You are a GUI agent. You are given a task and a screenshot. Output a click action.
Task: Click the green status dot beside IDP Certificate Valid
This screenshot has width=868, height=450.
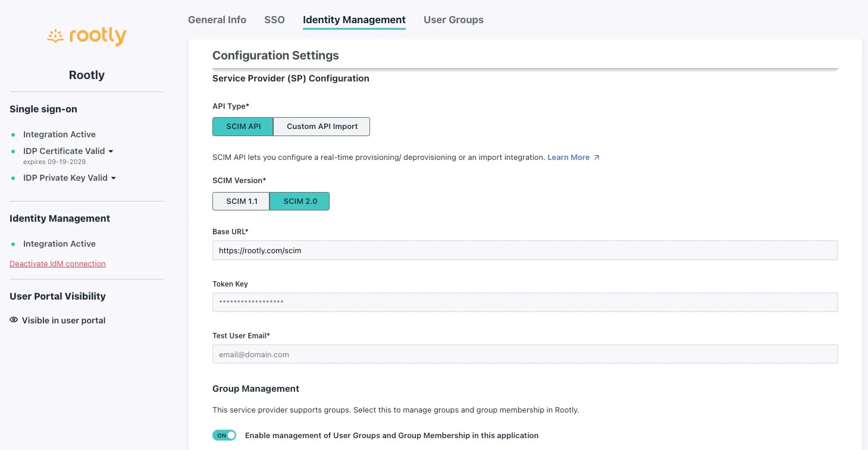[13, 152]
